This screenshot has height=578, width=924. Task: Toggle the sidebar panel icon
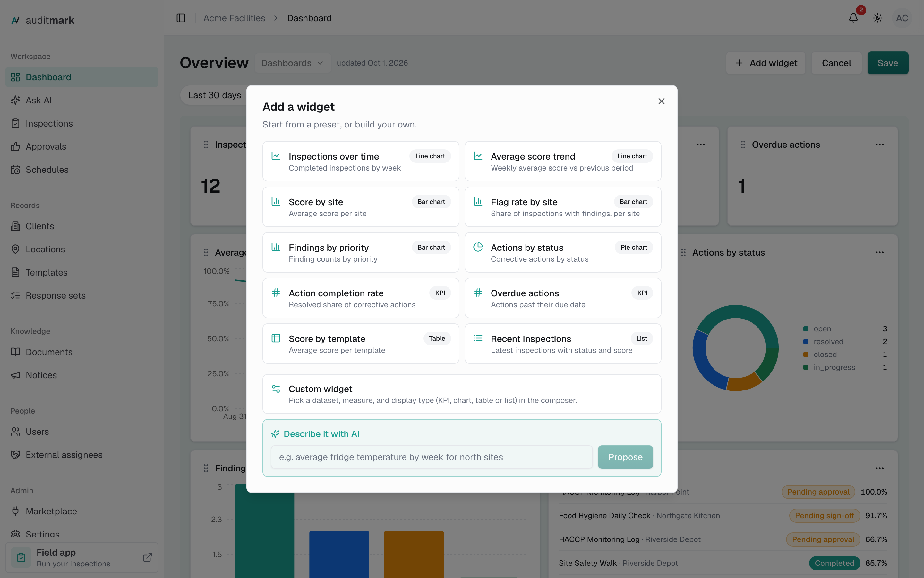181,18
